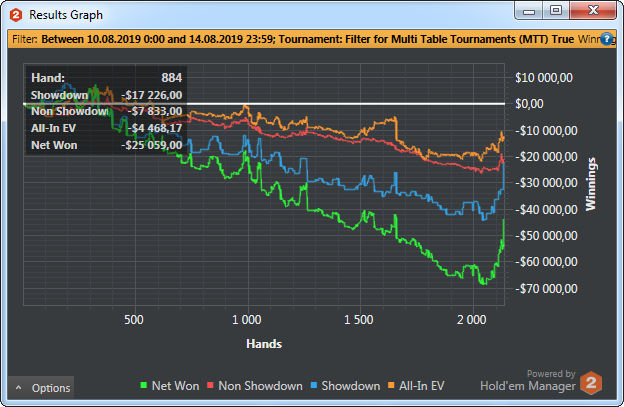The height and width of the screenshot is (407, 624).
Task: Click the 1 500 hands axis label
Action: (359, 319)
